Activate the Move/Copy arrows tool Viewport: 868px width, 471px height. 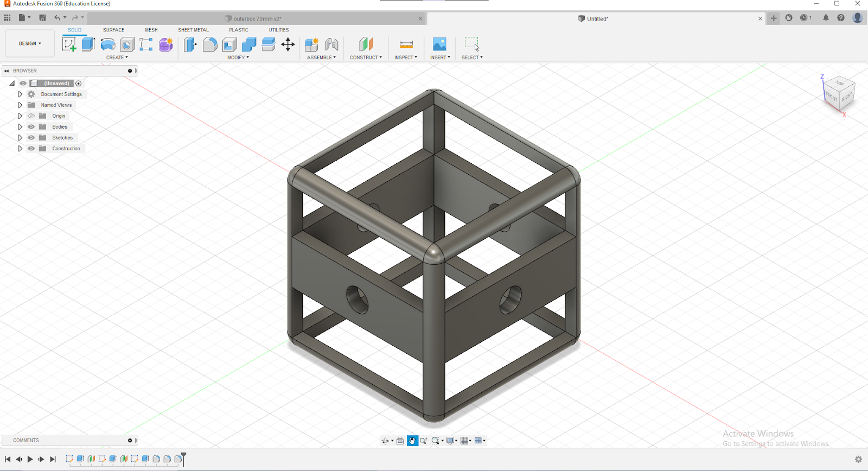tap(288, 44)
